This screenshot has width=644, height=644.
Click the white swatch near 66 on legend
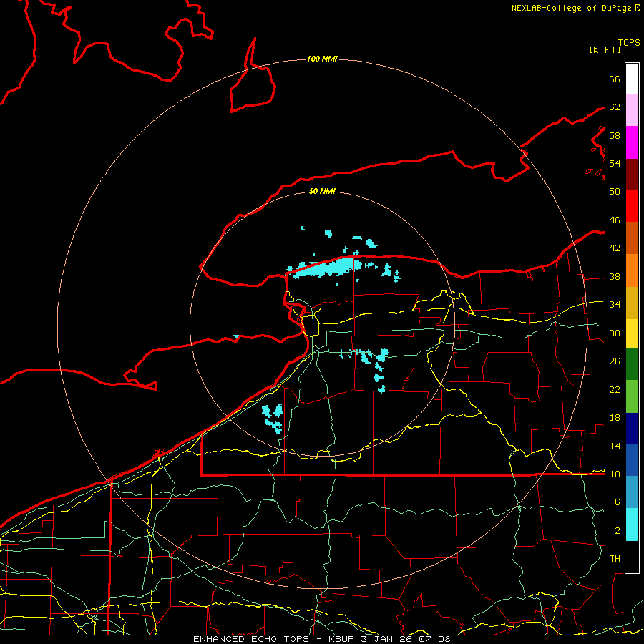tap(632, 79)
